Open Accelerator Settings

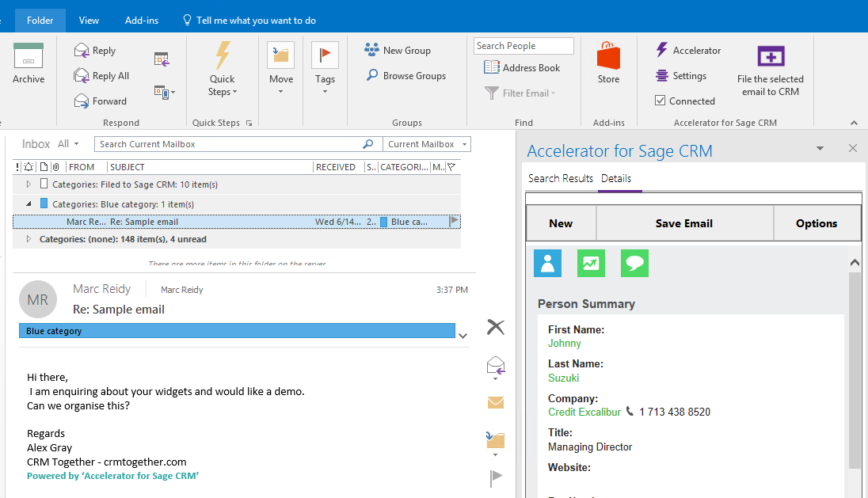click(x=681, y=76)
